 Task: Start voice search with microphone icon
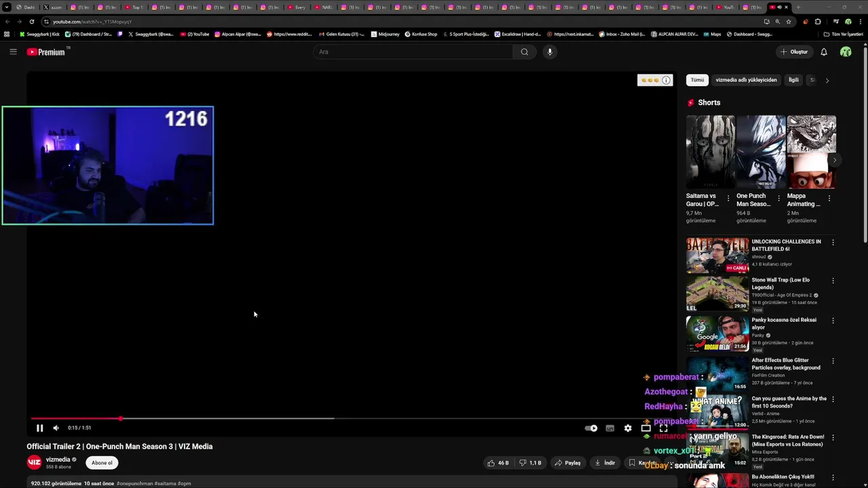(x=550, y=52)
